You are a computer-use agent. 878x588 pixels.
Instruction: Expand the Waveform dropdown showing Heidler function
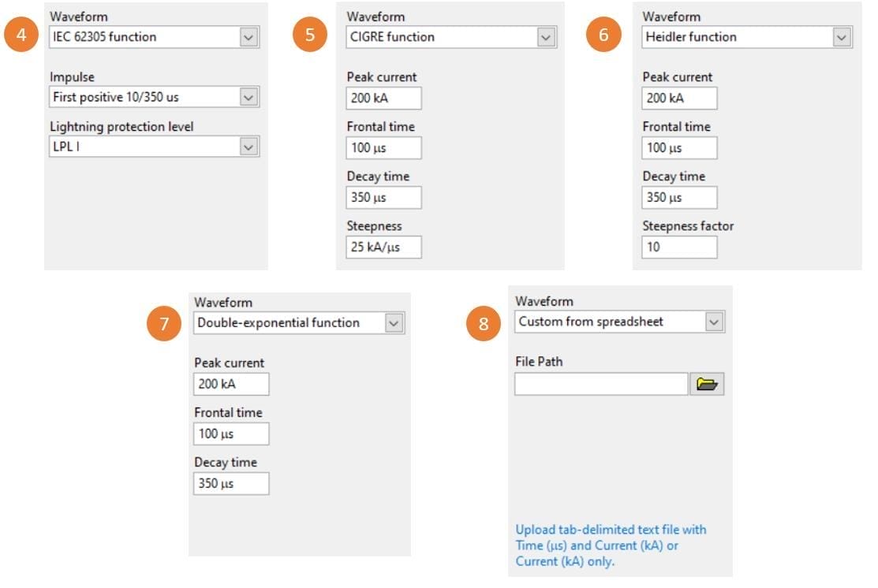839,36
